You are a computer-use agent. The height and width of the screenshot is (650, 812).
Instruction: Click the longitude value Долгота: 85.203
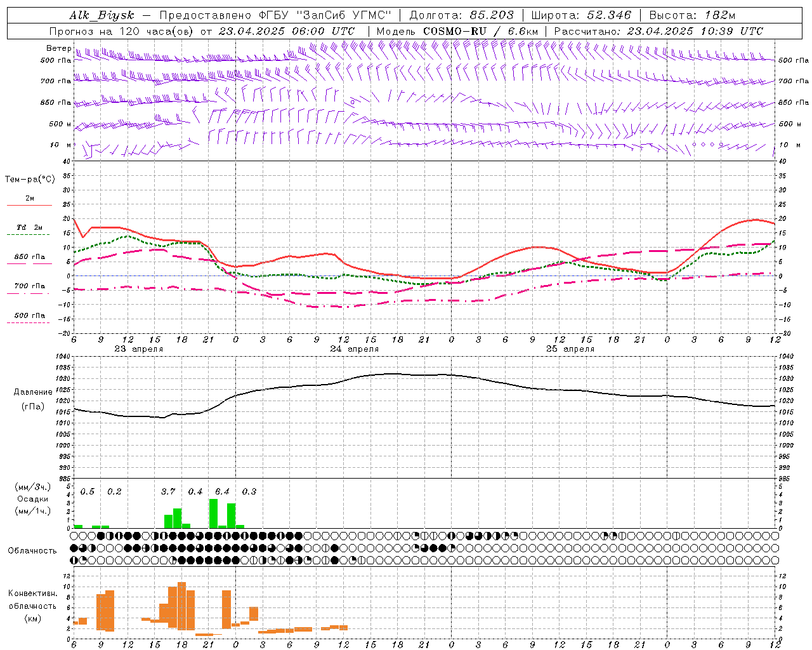(461, 16)
